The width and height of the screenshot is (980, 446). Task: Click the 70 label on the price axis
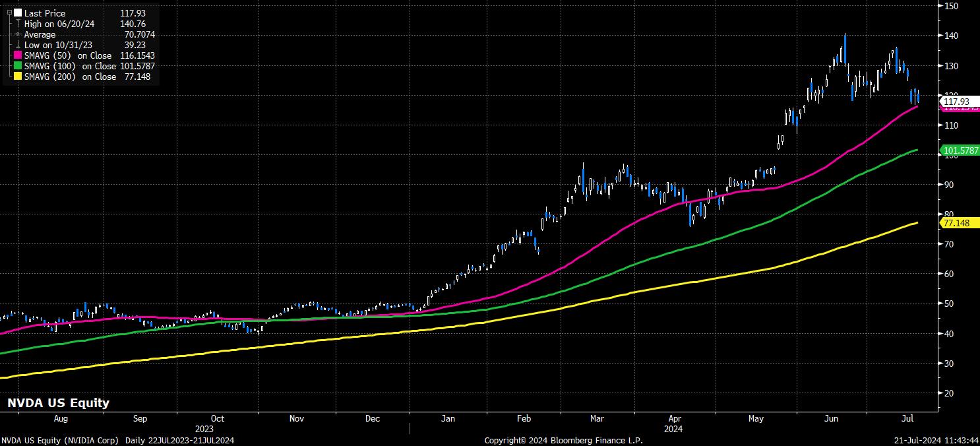949,244
